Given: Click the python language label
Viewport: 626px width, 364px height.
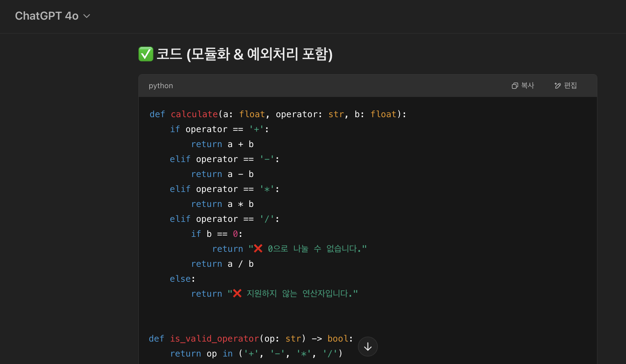Looking at the screenshot, I should pyautogui.click(x=161, y=86).
